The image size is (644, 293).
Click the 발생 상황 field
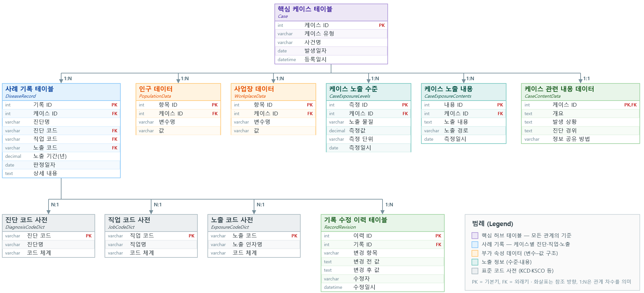(581, 122)
